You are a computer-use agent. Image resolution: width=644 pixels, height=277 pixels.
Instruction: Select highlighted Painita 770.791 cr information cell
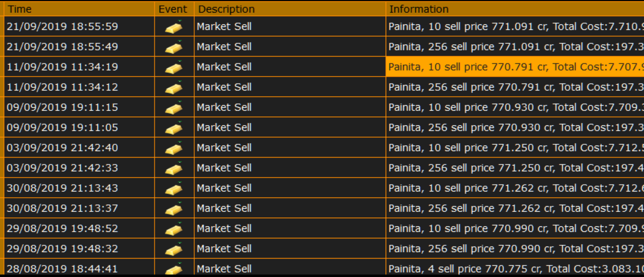pyautogui.click(x=515, y=67)
